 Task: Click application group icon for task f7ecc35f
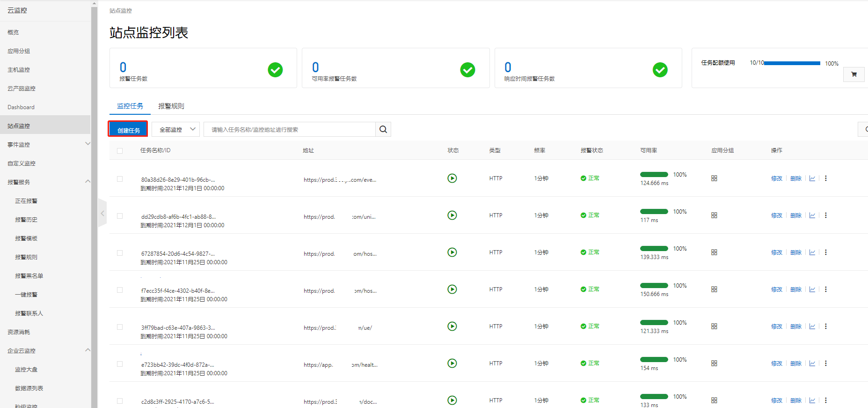pos(714,289)
